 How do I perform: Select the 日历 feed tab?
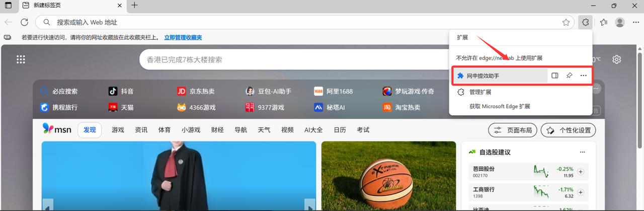(340, 130)
